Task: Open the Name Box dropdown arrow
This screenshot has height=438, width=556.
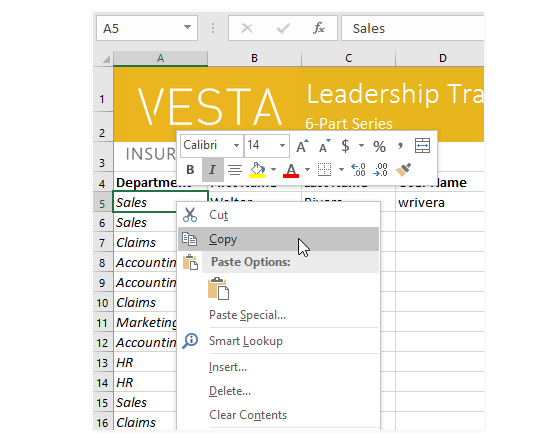Action: point(187,27)
